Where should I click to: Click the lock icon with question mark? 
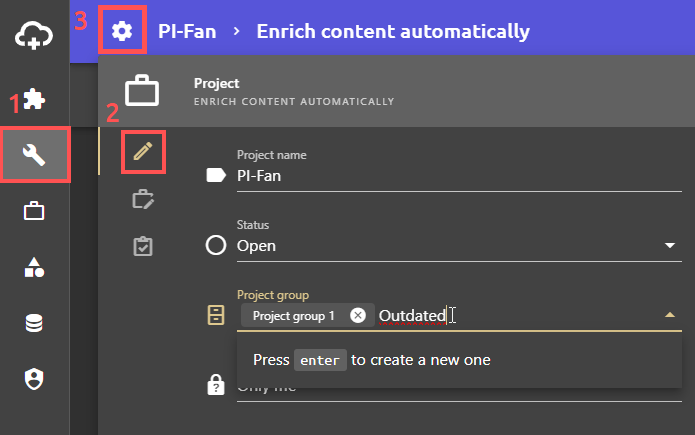216,385
